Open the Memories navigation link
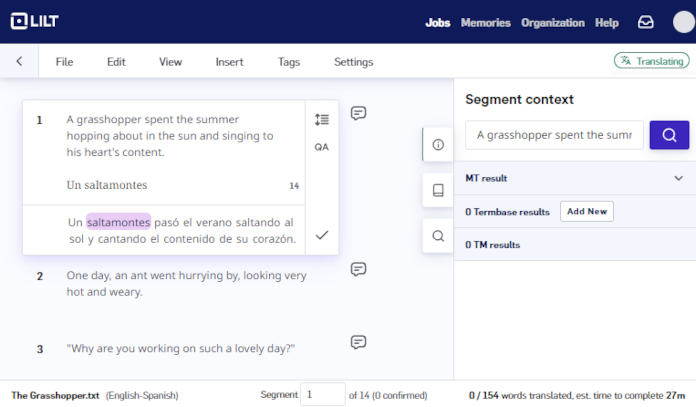696x407 pixels. tap(486, 23)
